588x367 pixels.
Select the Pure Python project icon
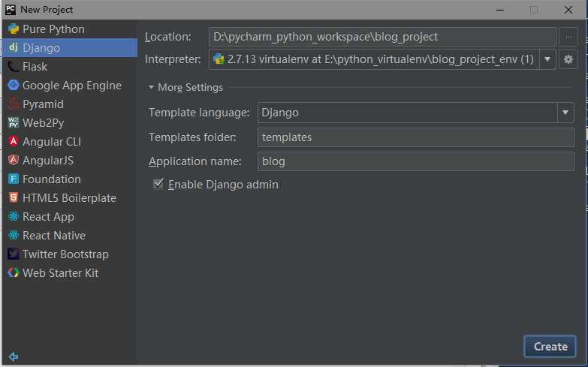[x=14, y=29]
